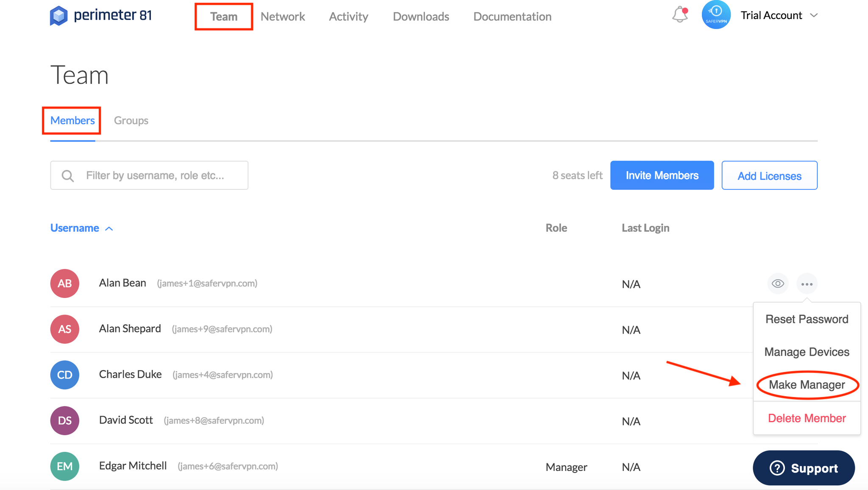This screenshot has width=868, height=490.
Task: Focus the filter by username field
Action: coord(161,175)
